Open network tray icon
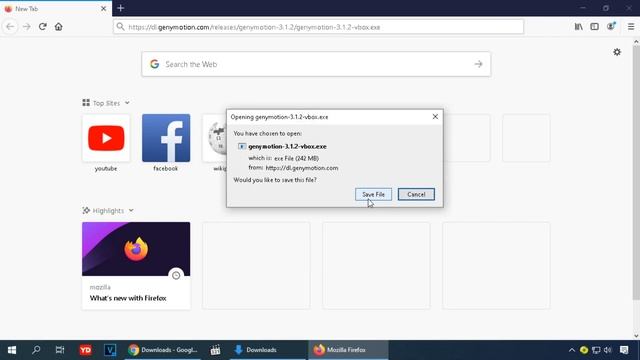The width and height of the screenshot is (640, 360). pos(596,350)
